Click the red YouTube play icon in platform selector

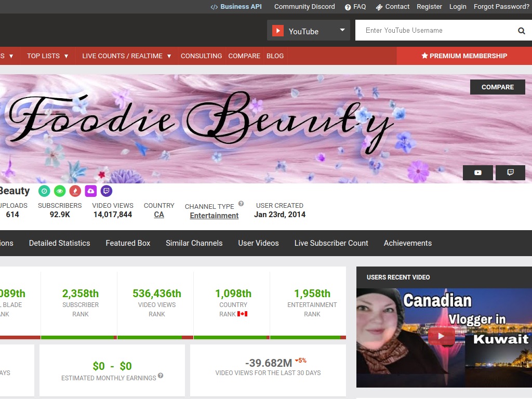[277, 31]
